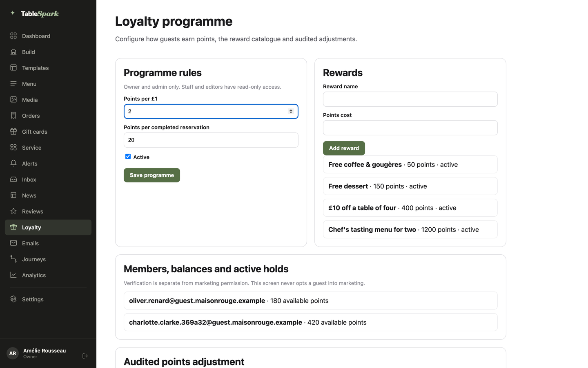This screenshot has height=368, width=588.
Task: Focus the Points cost field
Action: (x=410, y=128)
